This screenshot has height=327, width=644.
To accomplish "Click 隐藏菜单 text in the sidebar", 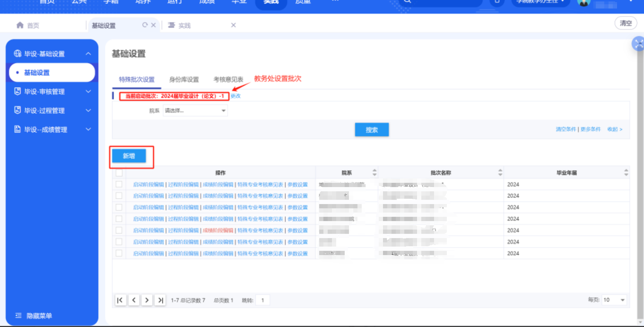I will [39, 316].
